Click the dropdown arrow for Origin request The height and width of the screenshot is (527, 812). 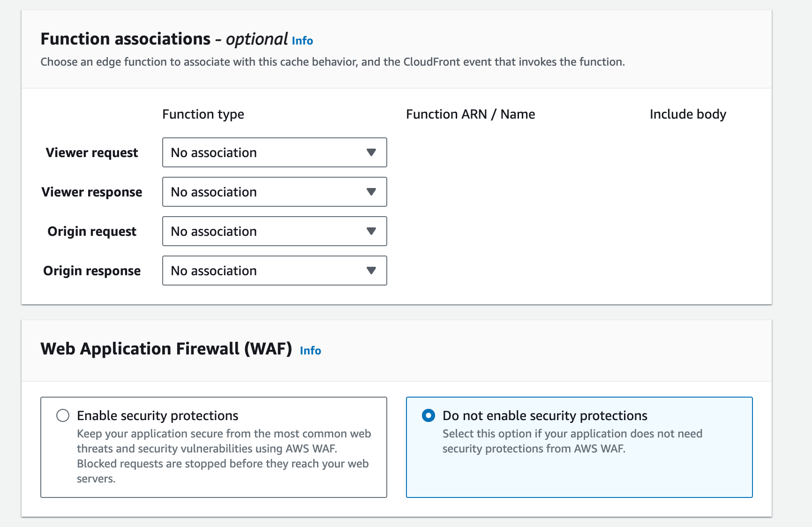tap(371, 231)
